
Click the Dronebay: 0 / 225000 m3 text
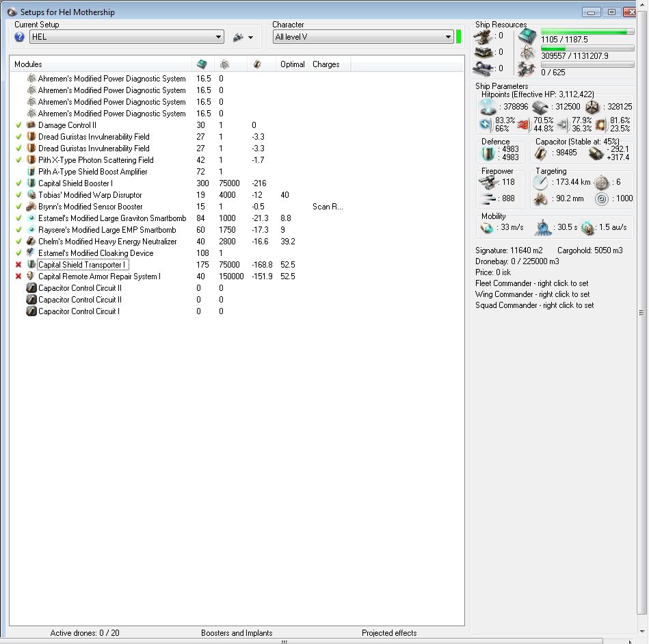[x=517, y=261]
